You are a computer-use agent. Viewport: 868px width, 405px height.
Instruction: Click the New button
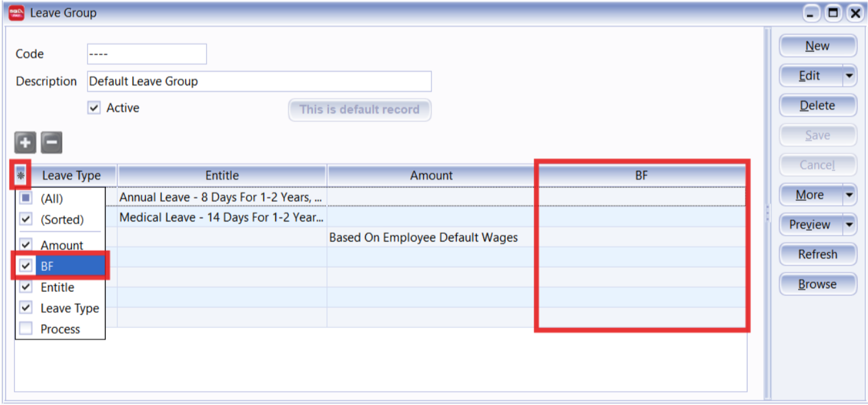817,46
